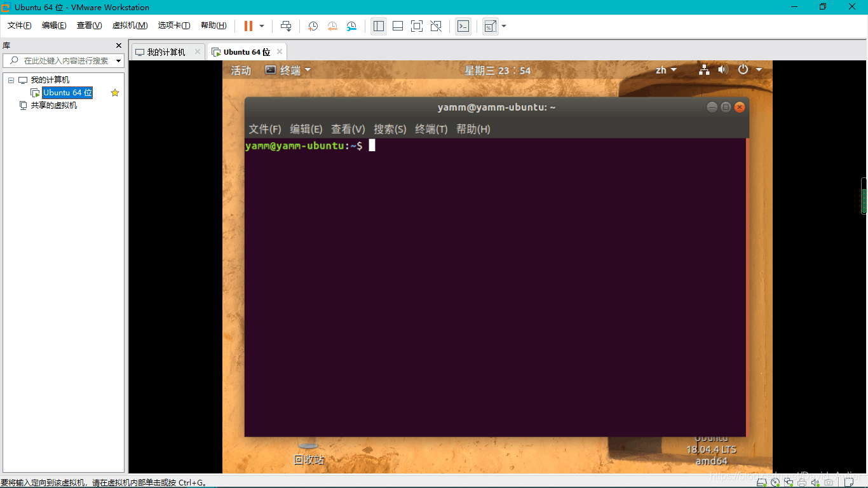This screenshot has height=488, width=868.
Task: Open terminal 搜索(S) menu
Action: tap(390, 129)
